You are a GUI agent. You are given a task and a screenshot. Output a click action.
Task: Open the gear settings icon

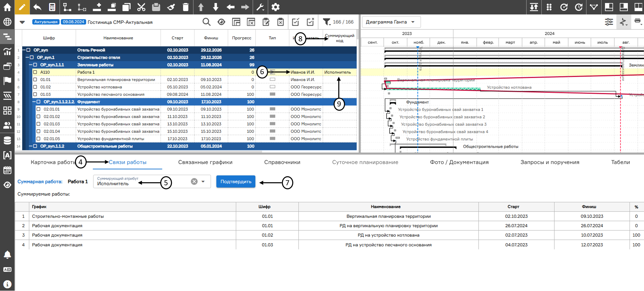pyautogui.click(x=275, y=7)
